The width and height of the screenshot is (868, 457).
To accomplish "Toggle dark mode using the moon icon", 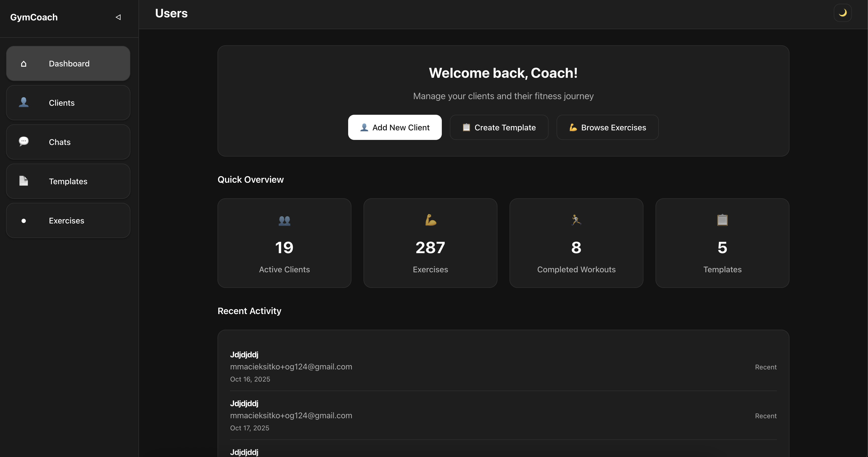I will [x=842, y=13].
